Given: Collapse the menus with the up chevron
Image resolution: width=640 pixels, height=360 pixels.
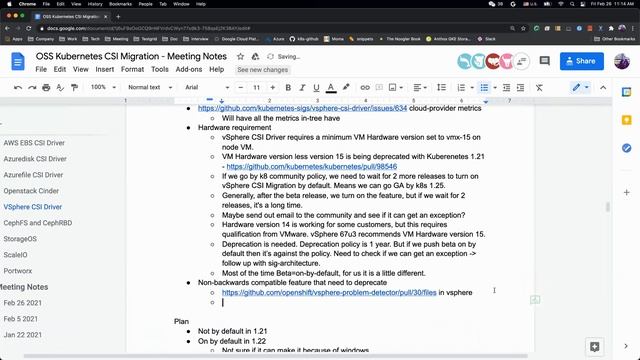Looking at the screenshot, I should [603, 87].
